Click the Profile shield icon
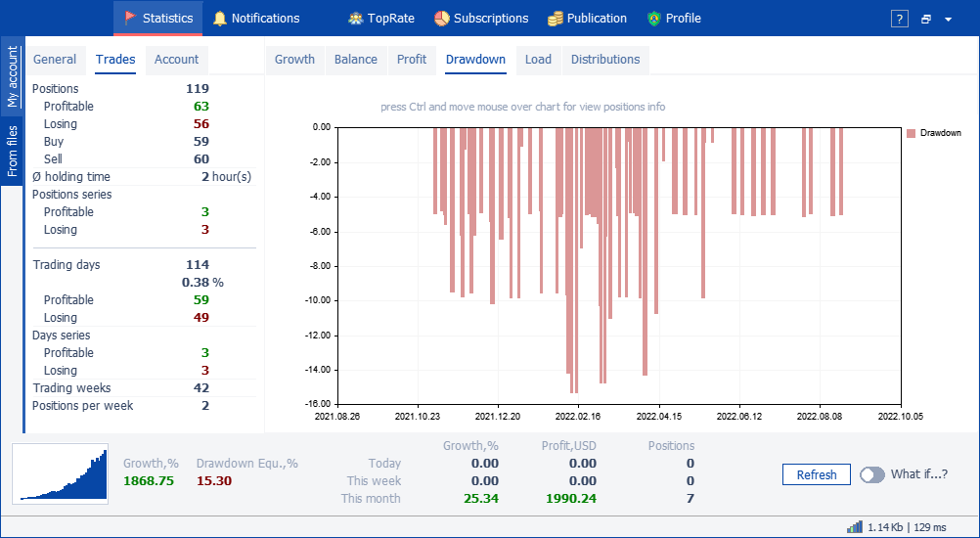This screenshot has width=980, height=538. click(x=653, y=19)
